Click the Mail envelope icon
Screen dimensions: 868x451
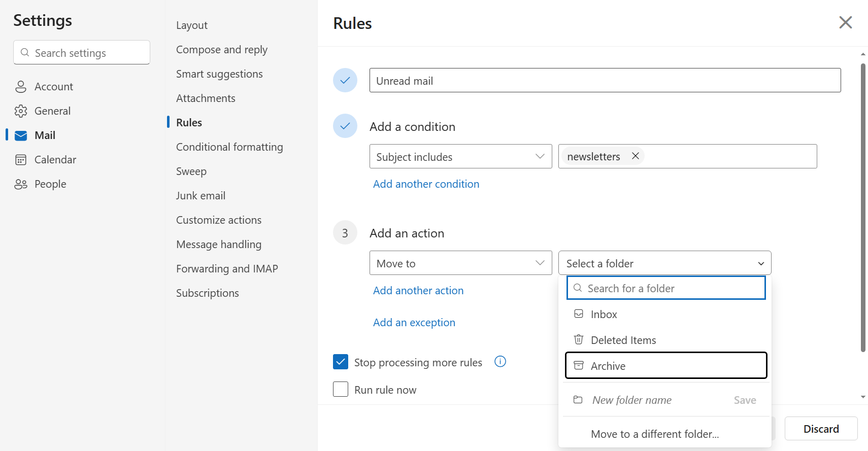click(x=21, y=135)
